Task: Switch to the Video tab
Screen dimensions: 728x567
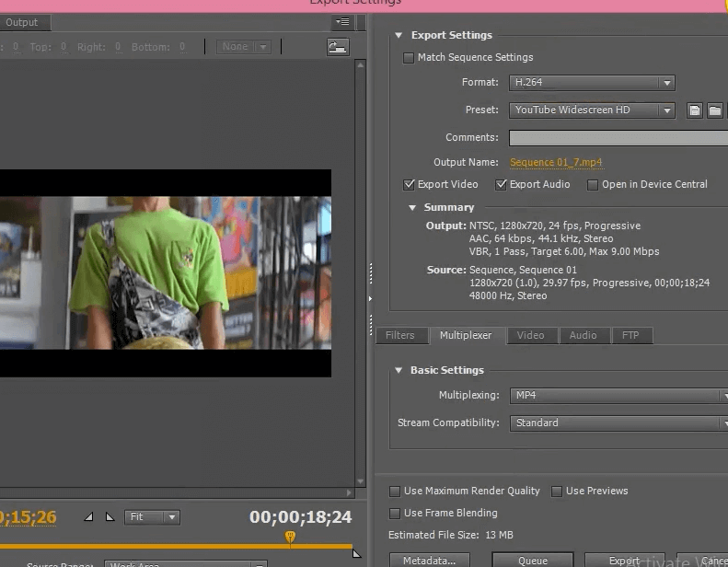Action: [x=530, y=336]
